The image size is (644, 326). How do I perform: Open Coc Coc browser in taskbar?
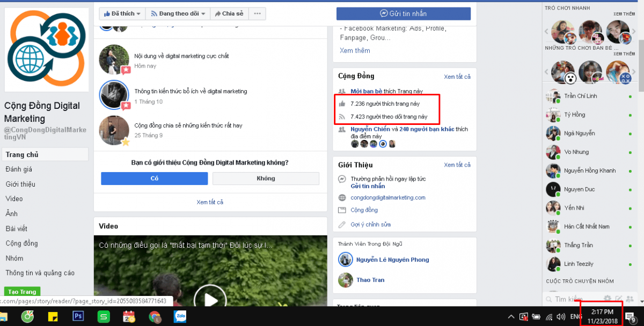27,316
